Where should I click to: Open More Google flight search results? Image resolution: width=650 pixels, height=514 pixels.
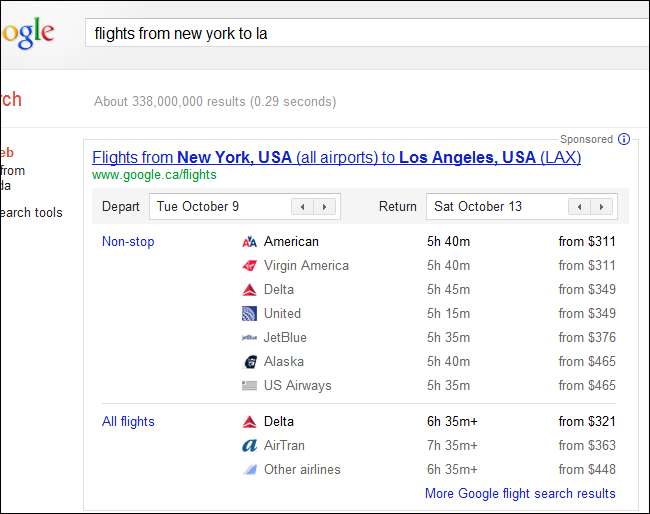click(x=520, y=494)
